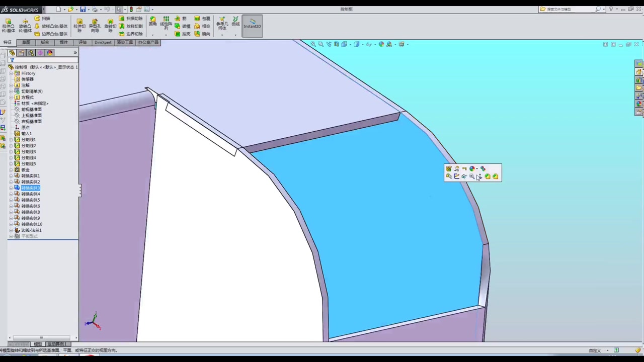Select the 扫描切除 swept cut tool
This screenshot has width=644, height=362.
(131, 19)
